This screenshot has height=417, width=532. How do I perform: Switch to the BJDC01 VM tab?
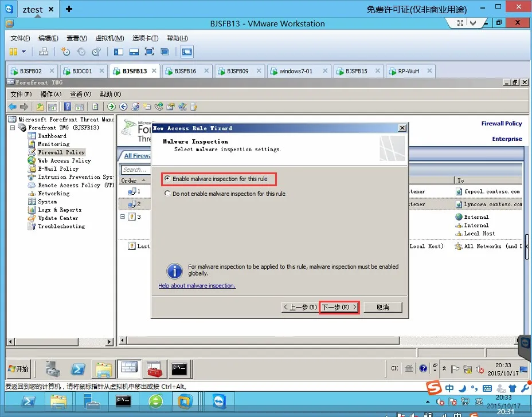pos(83,71)
